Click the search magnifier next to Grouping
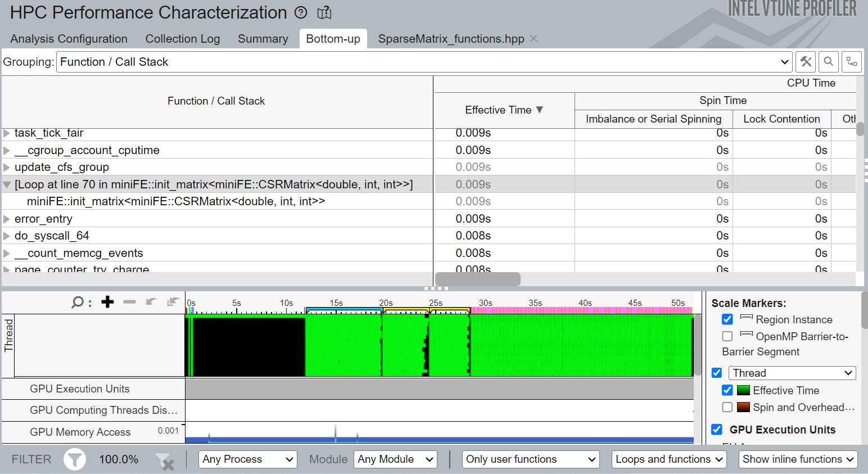Image resolution: width=868 pixels, height=474 pixels. (x=829, y=62)
